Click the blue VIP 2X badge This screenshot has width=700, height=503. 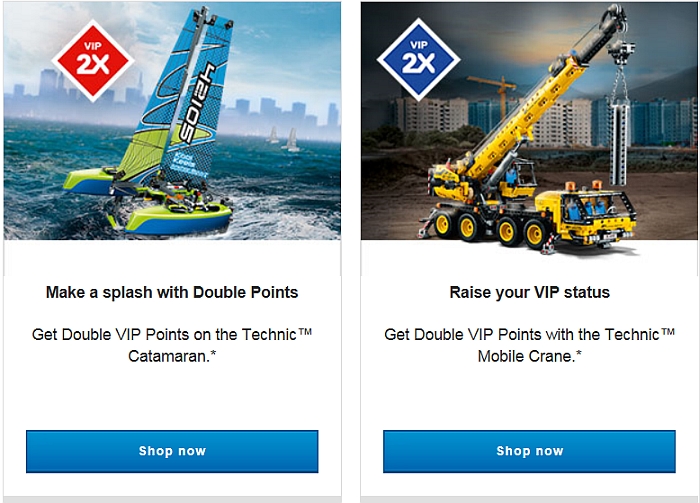tap(418, 59)
